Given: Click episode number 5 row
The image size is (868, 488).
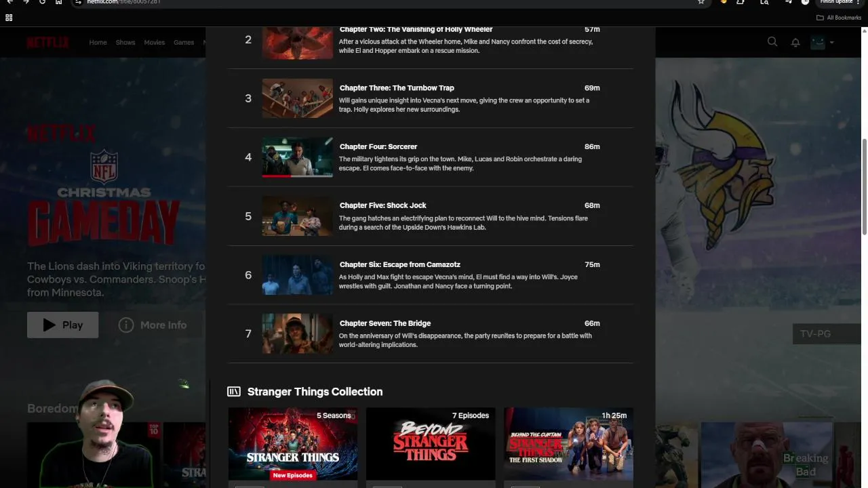Looking at the screenshot, I should pos(431,216).
